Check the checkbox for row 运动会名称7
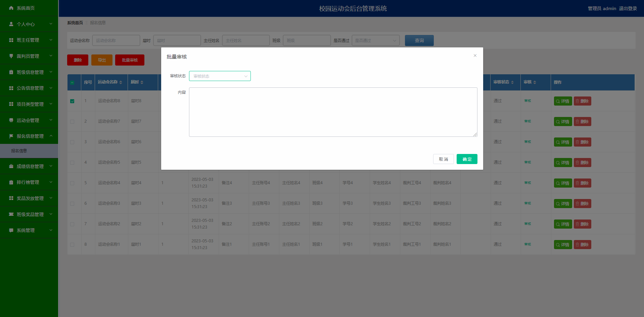 coord(72,122)
